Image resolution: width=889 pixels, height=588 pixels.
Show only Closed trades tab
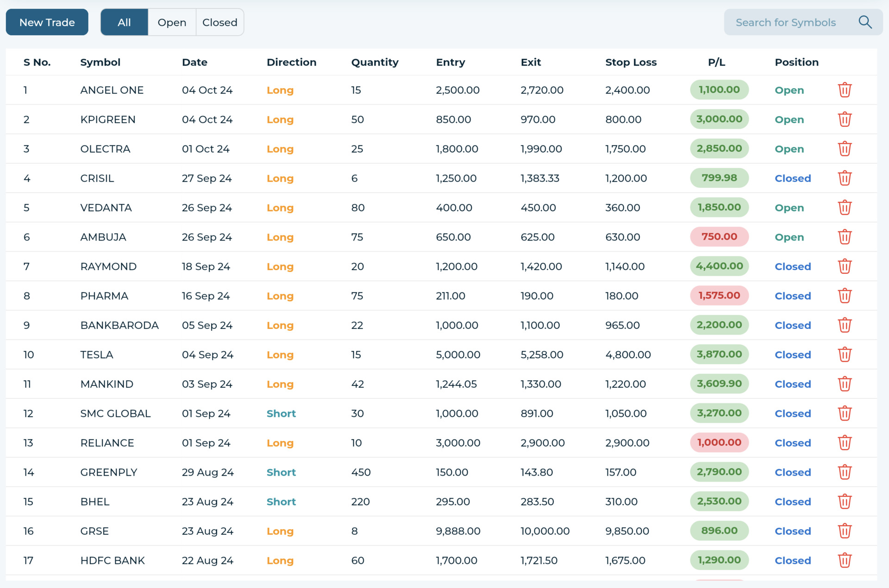point(220,22)
